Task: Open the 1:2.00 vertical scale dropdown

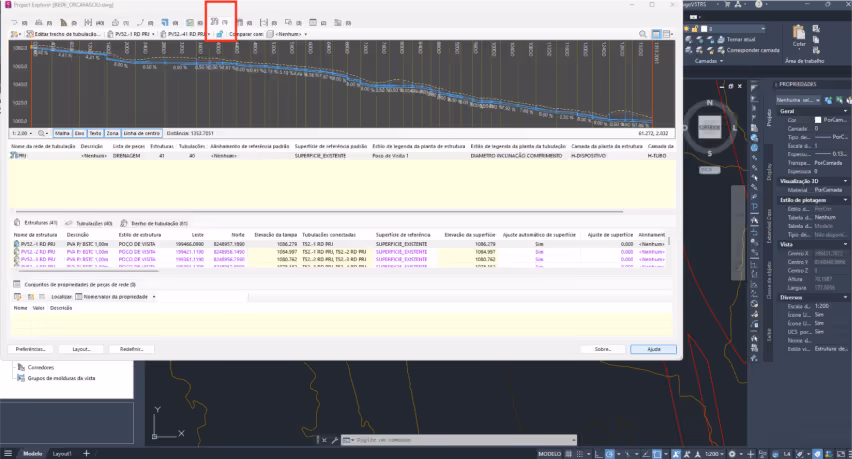Action: 22,133
